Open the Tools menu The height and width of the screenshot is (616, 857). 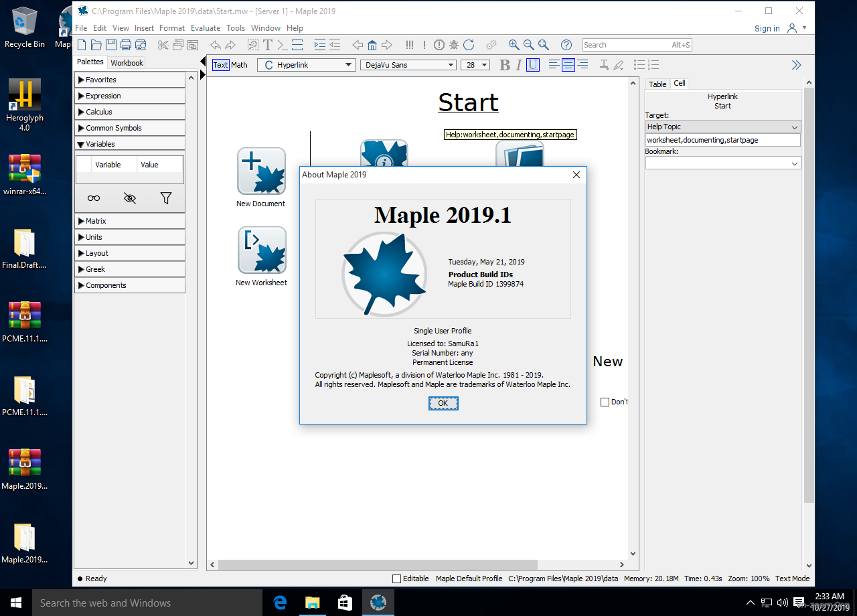click(236, 28)
